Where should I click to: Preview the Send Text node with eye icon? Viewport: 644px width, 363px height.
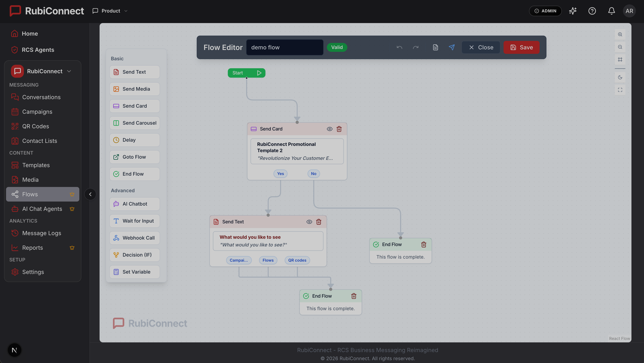coord(309,222)
